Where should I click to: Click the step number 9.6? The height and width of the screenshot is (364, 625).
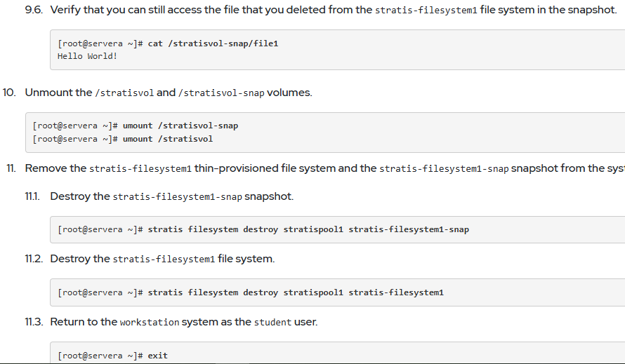(34, 10)
